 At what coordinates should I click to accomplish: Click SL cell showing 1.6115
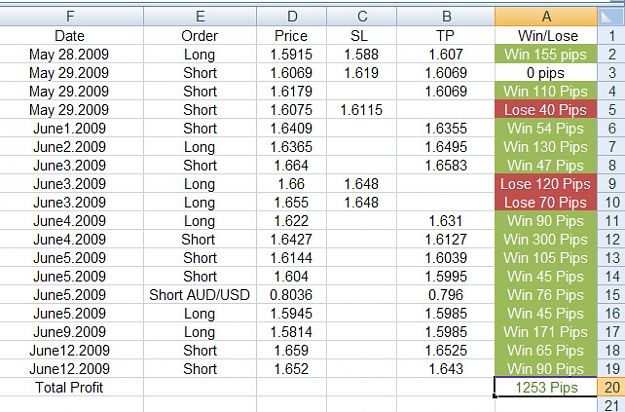point(362,110)
